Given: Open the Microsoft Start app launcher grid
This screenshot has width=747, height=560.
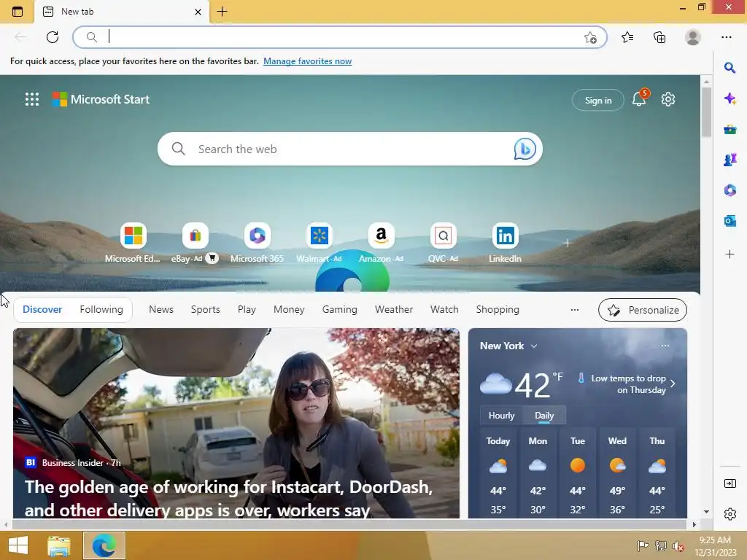Looking at the screenshot, I should click(x=32, y=99).
